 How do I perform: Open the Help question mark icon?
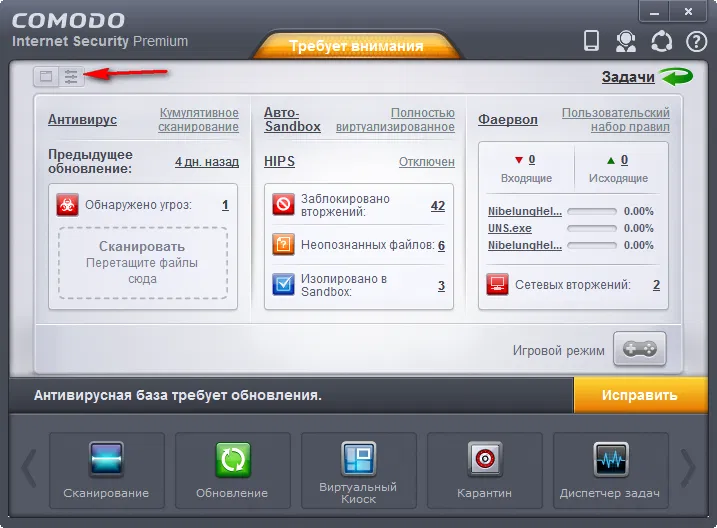pos(696,42)
